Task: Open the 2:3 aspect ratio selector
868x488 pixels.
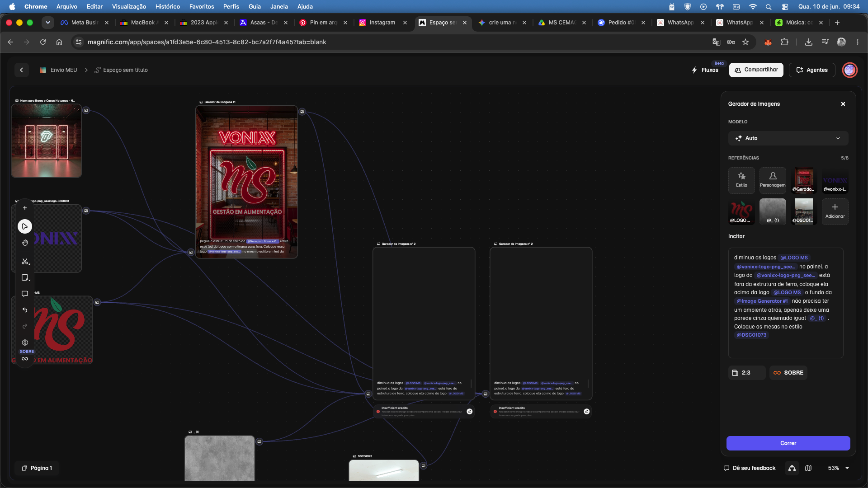Action: [x=747, y=373]
